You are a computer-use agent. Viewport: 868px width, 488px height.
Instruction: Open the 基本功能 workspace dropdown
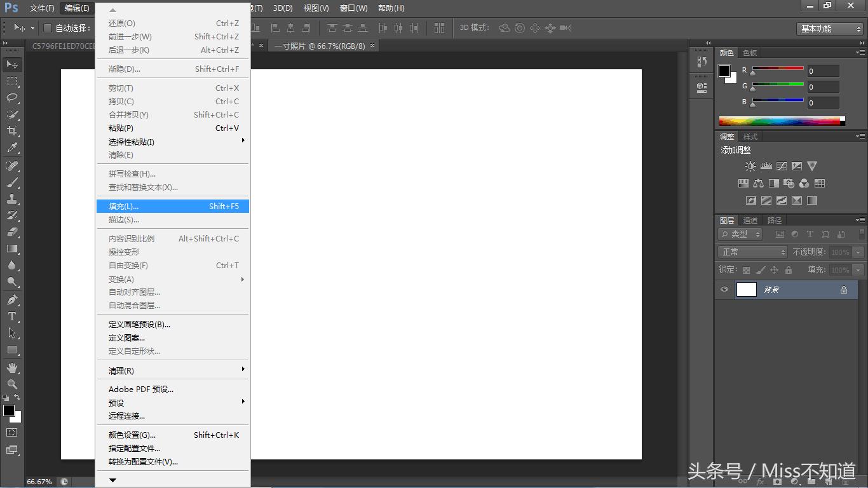[x=830, y=29]
